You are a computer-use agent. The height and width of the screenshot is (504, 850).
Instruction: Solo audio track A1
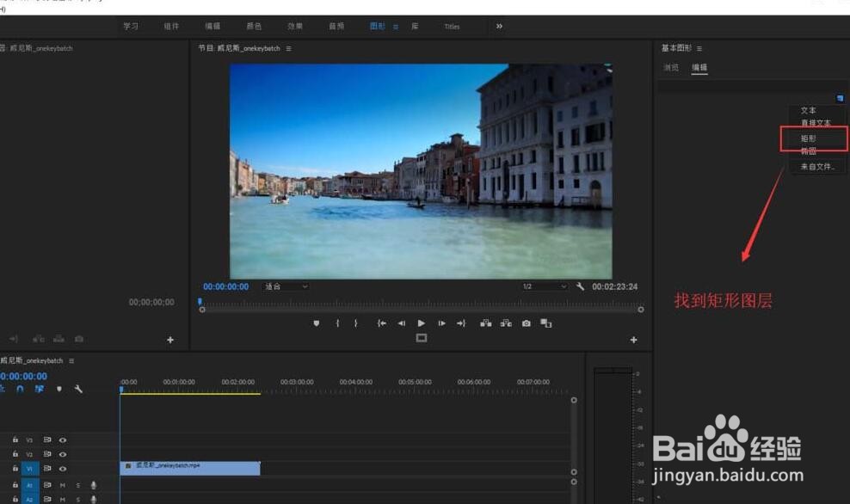pos(78,485)
